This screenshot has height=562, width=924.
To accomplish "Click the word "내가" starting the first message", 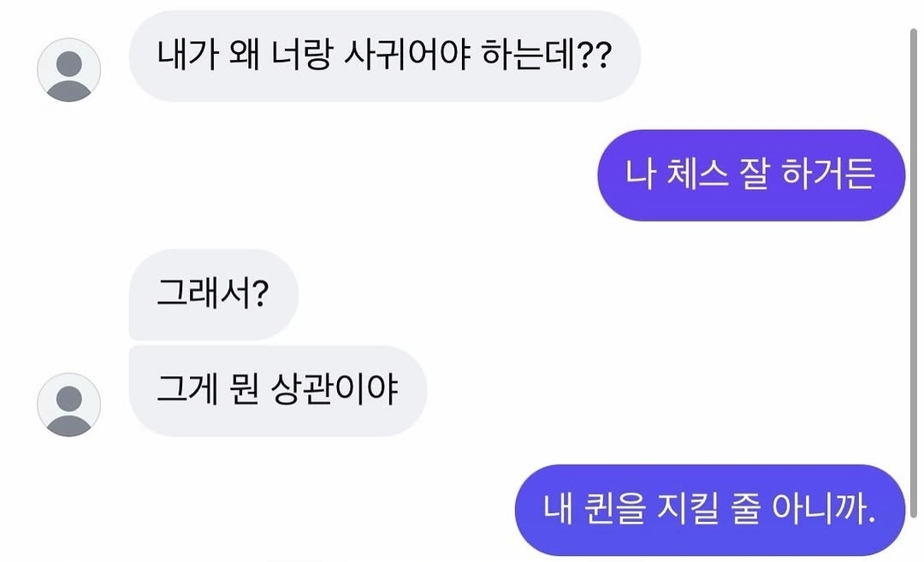I will click(x=188, y=56).
